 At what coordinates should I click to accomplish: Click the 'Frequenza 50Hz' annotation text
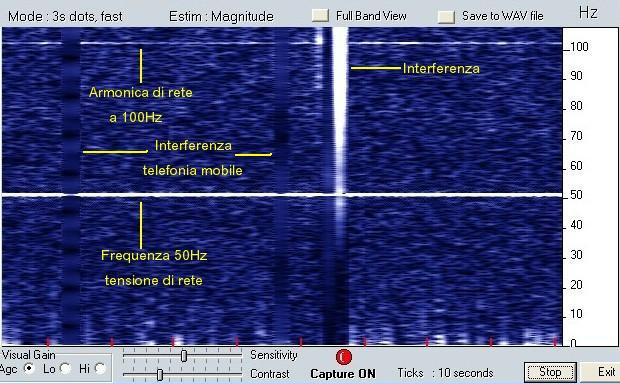tap(154, 255)
